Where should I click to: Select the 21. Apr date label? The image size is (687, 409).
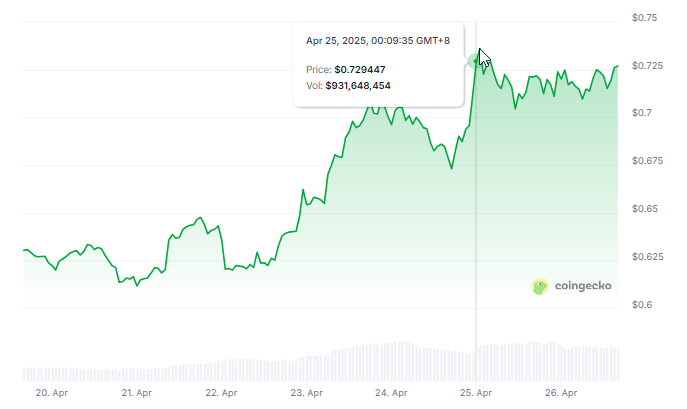coord(136,394)
